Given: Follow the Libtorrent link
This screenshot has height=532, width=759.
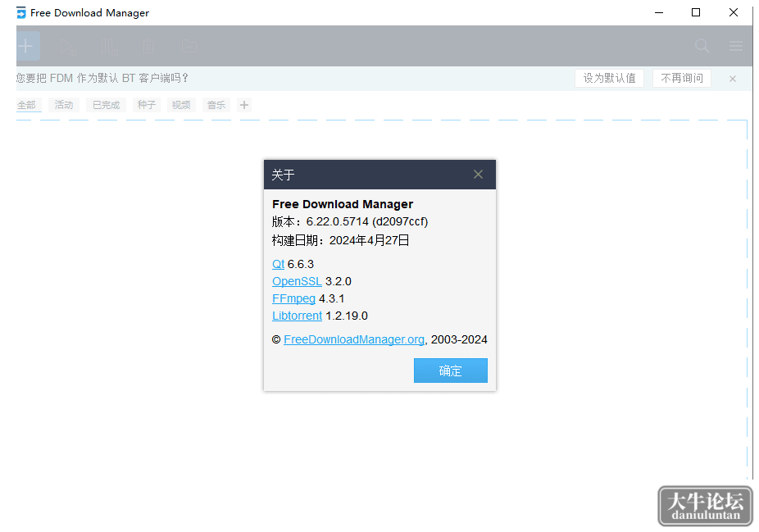Looking at the screenshot, I should click(x=298, y=316).
